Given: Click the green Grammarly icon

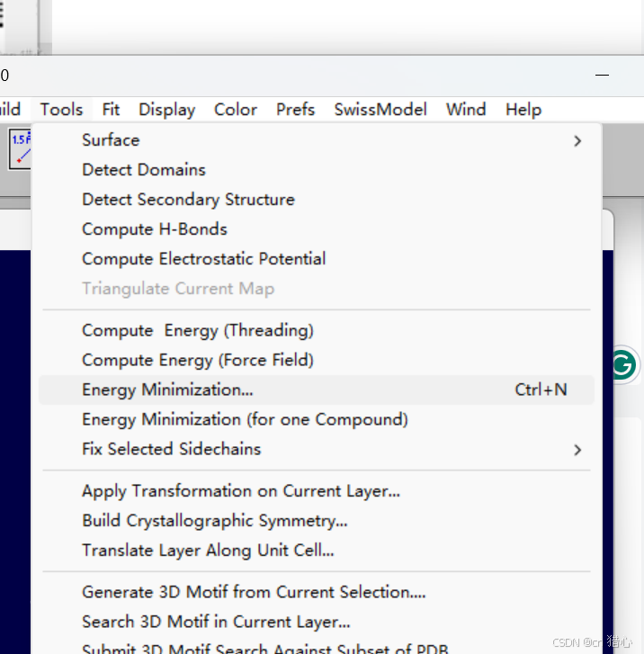Looking at the screenshot, I should pyautogui.click(x=623, y=365).
